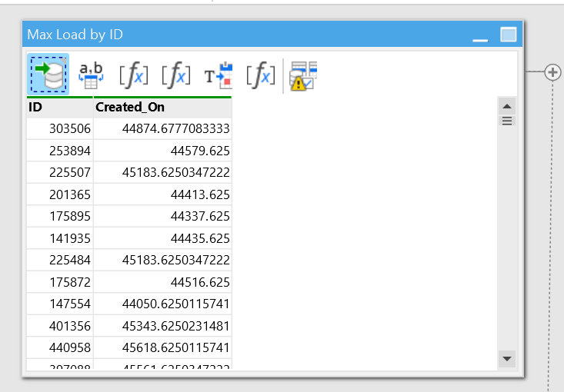The image size is (564, 392).
Task: Select the Created_On cell 44050.6250115741
Action: point(162,304)
